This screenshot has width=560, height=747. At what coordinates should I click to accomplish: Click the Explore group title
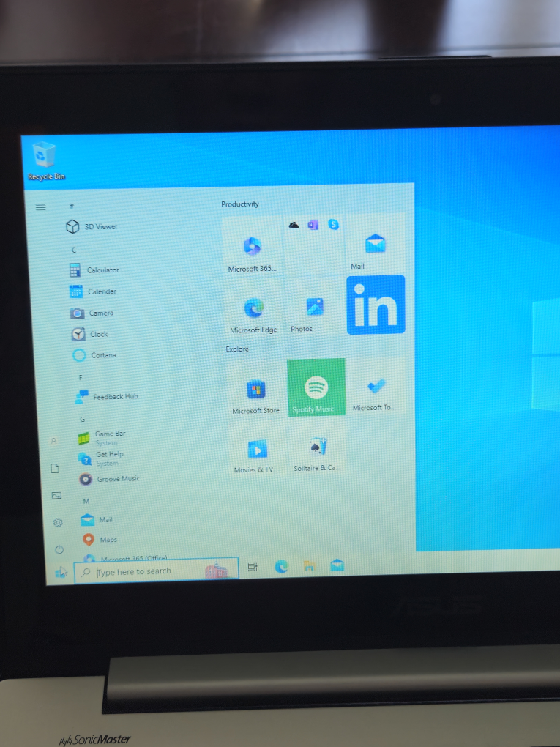[237, 349]
